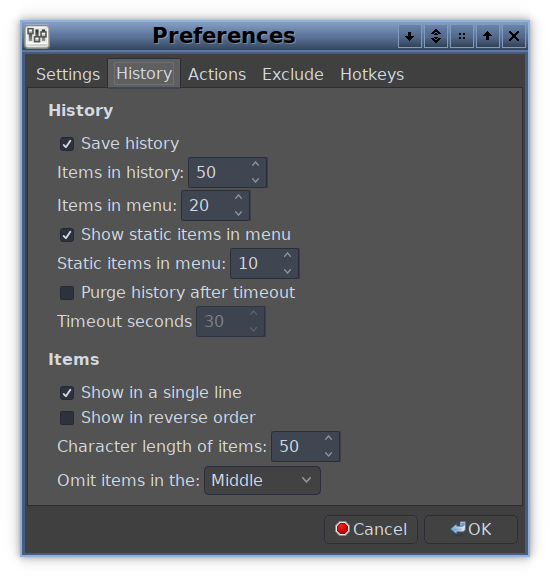This screenshot has height=577, width=550.
Task: Click the up-arrow title bar button
Action: (x=487, y=36)
